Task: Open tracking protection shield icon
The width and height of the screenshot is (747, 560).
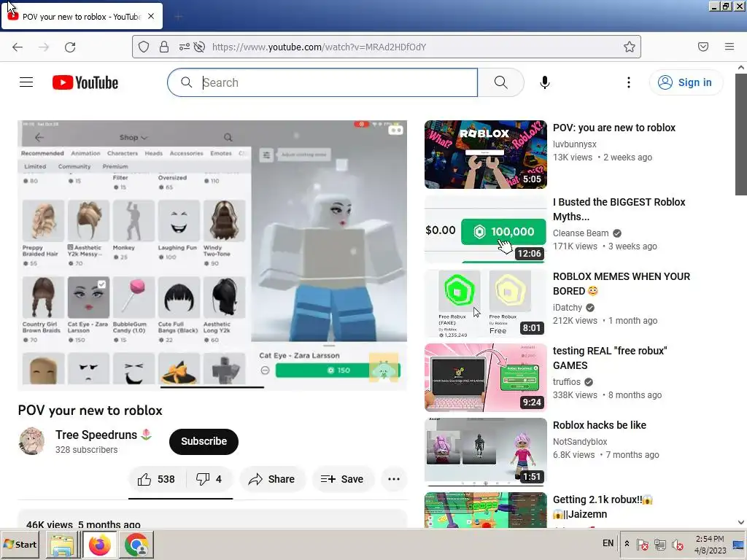Action: point(144,47)
